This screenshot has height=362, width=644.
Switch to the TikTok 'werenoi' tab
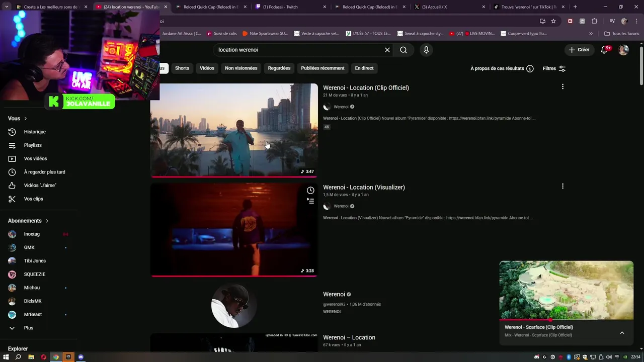(528, 7)
